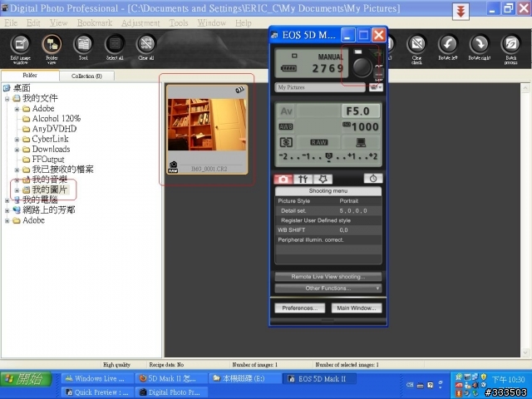The width and height of the screenshot is (532, 399).
Task: Expand the 我已接收的檔案 folder node
Action: [x=17, y=170]
